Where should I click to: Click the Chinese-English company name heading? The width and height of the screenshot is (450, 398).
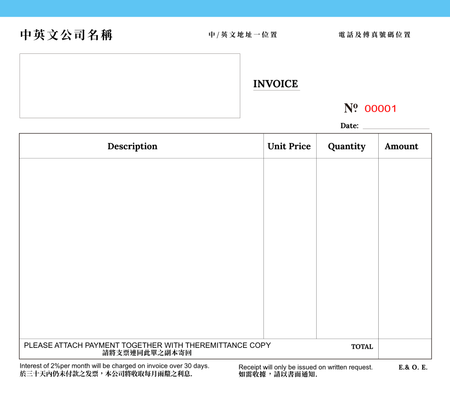point(66,35)
